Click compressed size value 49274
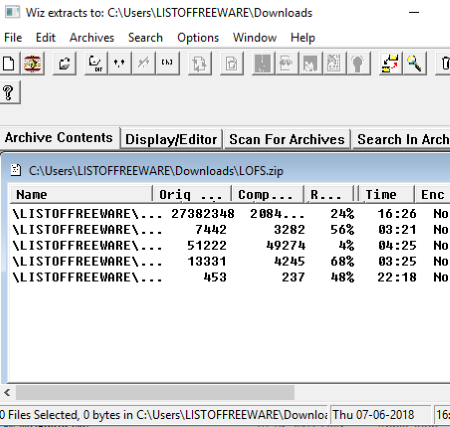The height and width of the screenshot is (427, 450). pyautogui.click(x=286, y=246)
